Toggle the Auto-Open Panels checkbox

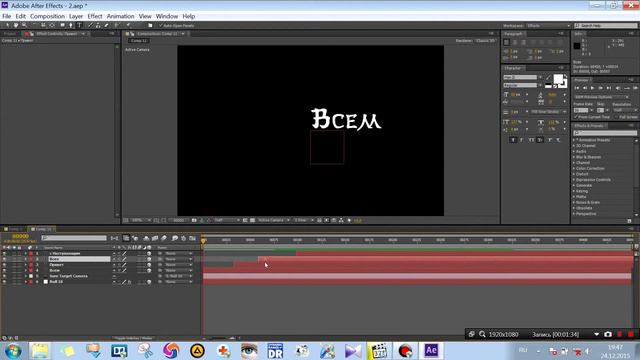pos(161,25)
